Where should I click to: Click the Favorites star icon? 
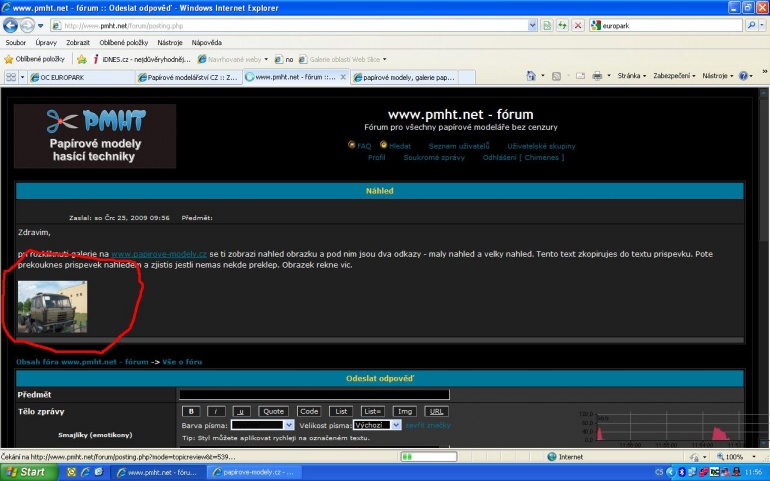coord(8,59)
